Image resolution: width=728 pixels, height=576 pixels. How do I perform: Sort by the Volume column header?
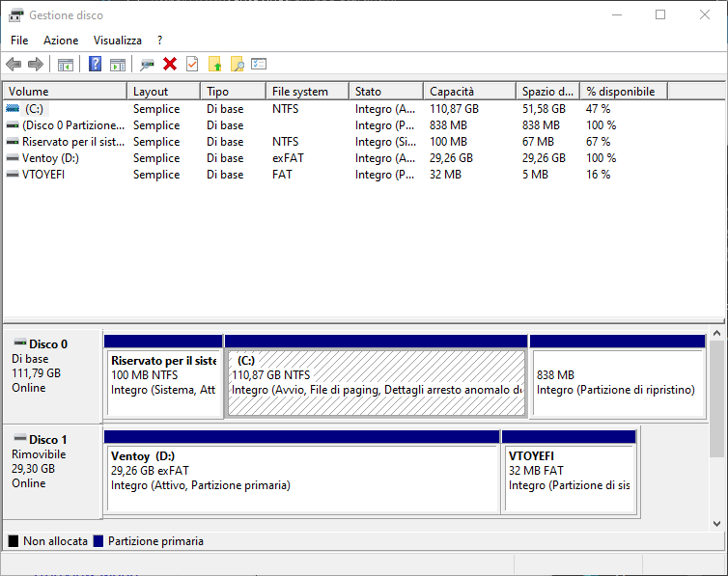pyautogui.click(x=65, y=92)
